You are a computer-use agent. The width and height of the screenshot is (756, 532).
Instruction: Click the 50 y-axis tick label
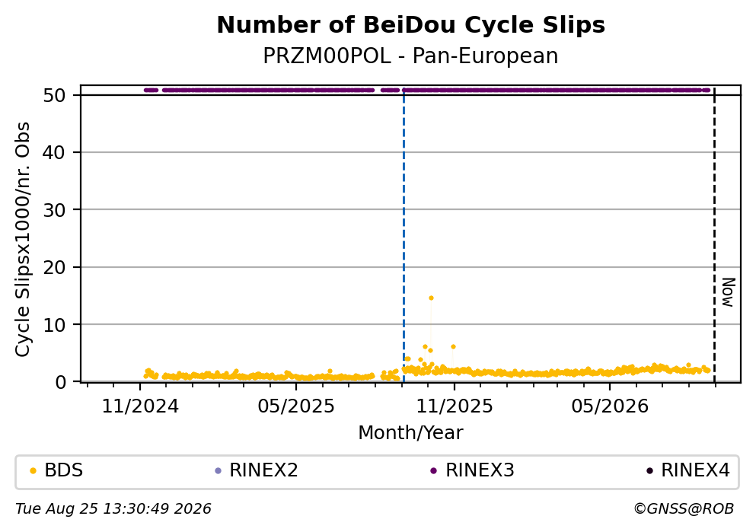pyautogui.click(x=54, y=95)
